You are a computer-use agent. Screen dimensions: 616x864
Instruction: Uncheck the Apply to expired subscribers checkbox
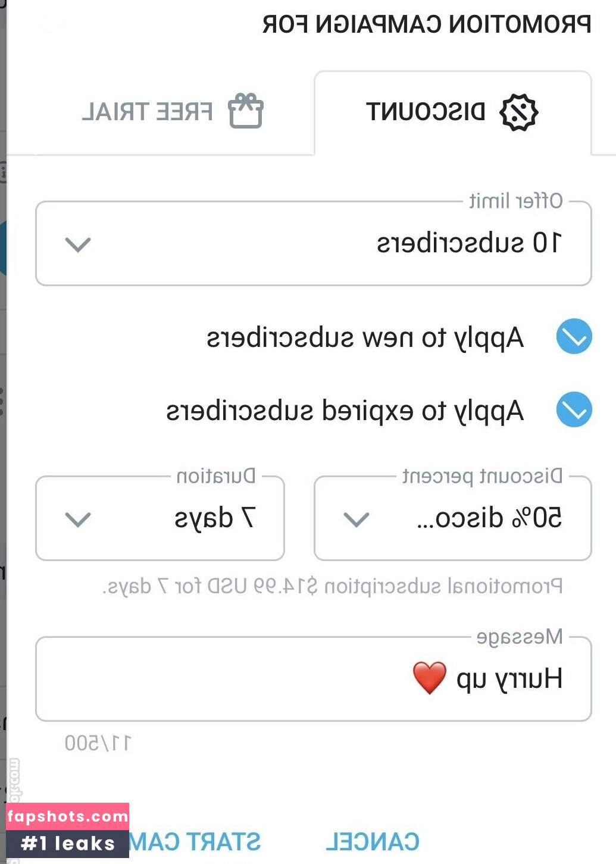pos(574,410)
